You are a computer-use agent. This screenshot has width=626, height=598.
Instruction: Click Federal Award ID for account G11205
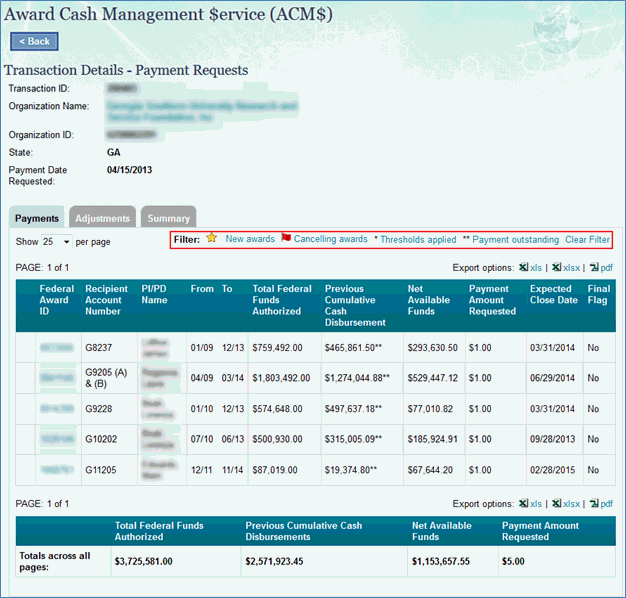[x=56, y=469]
